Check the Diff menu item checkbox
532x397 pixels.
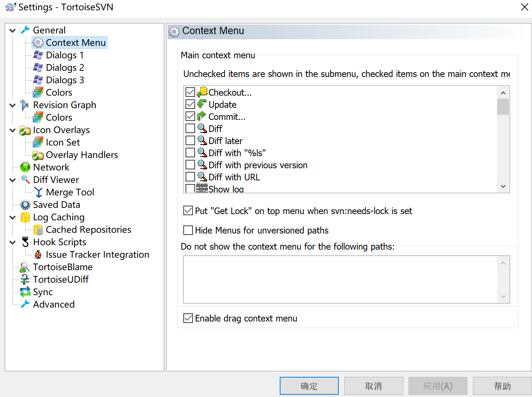pos(190,128)
